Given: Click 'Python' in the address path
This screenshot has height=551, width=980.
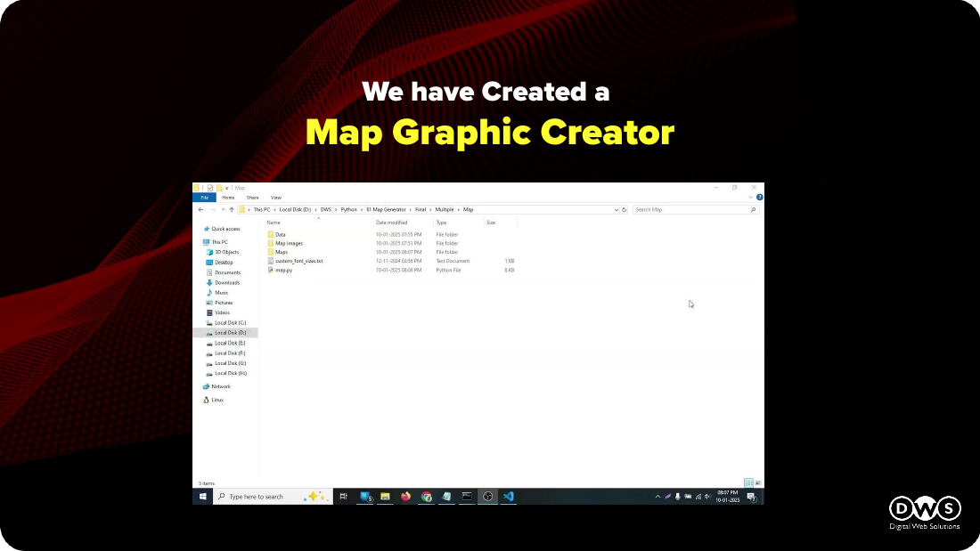Looking at the screenshot, I should [348, 210].
